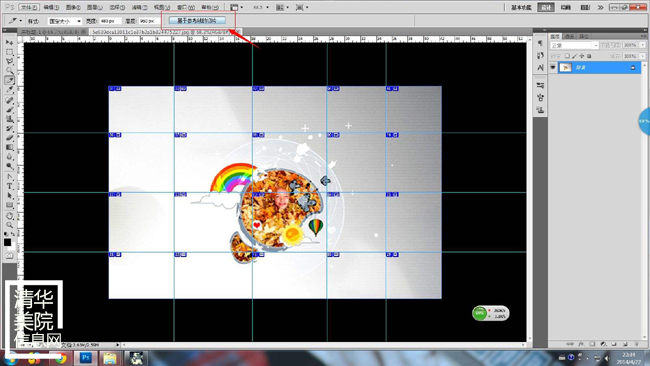Toggle lock transparent pixels in Layers panel
This screenshot has width=650, height=366.
coord(567,56)
